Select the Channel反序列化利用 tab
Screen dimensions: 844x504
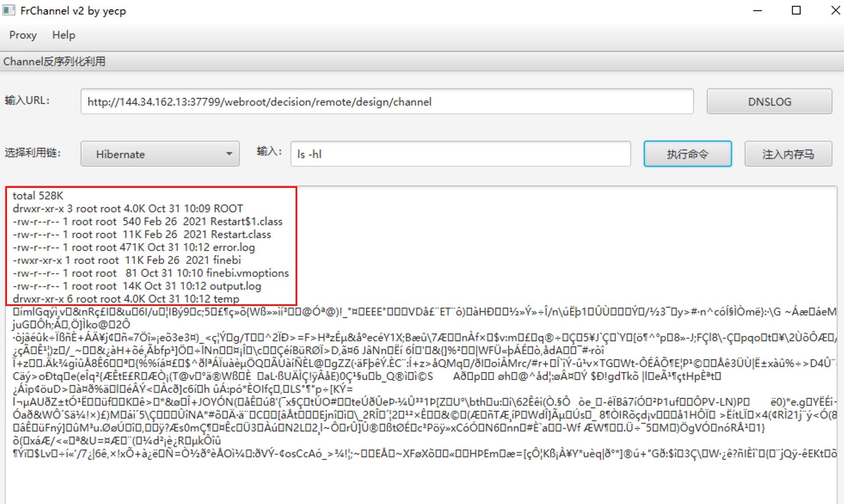coord(54,61)
